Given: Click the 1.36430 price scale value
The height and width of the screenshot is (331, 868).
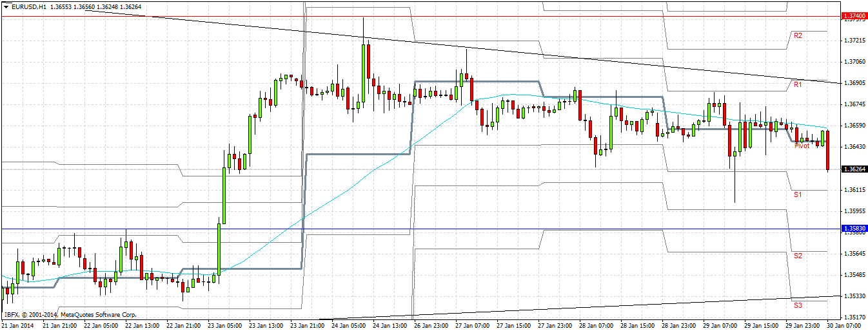Looking at the screenshot, I should click(854, 147).
